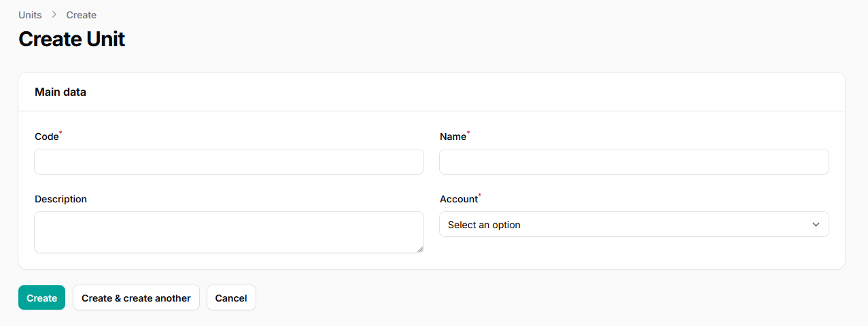The width and height of the screenshot is (868, 326).
Task: Select the Main data section header
Action: (60, 92)
